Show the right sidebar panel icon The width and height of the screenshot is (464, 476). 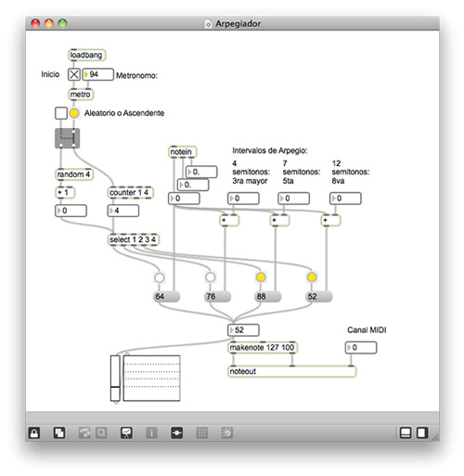point(422,432)
